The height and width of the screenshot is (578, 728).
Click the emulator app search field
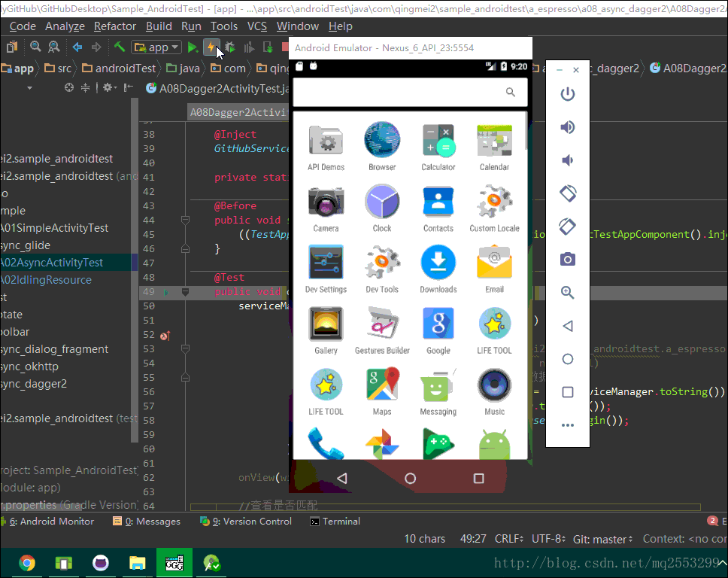pyautogui.click(x=411, y=92)
